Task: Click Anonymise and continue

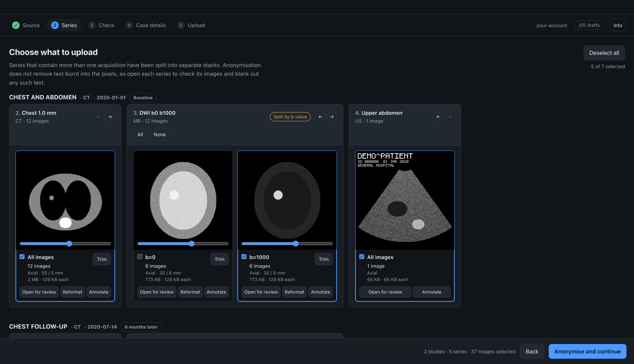Action: [x=587, y=352]
